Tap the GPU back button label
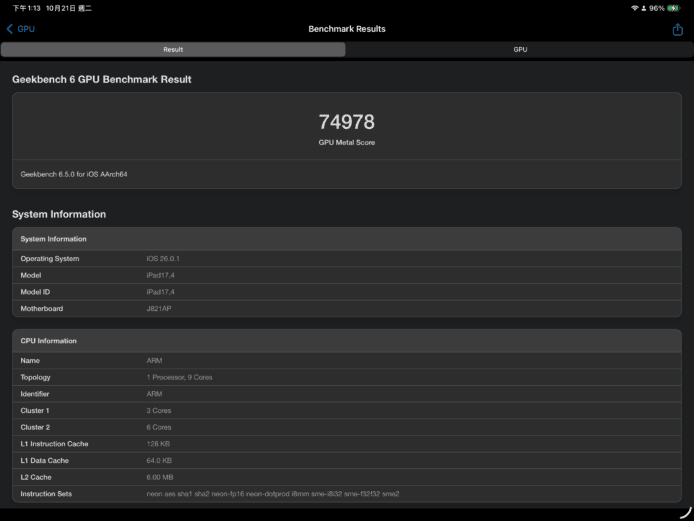The image size is (694, 521). pos(26,29)
